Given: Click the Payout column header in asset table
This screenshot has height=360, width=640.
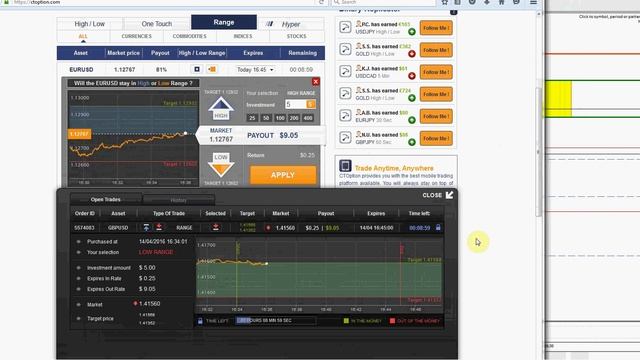Looking at the screenshot, I should click(x=160, y=53).
